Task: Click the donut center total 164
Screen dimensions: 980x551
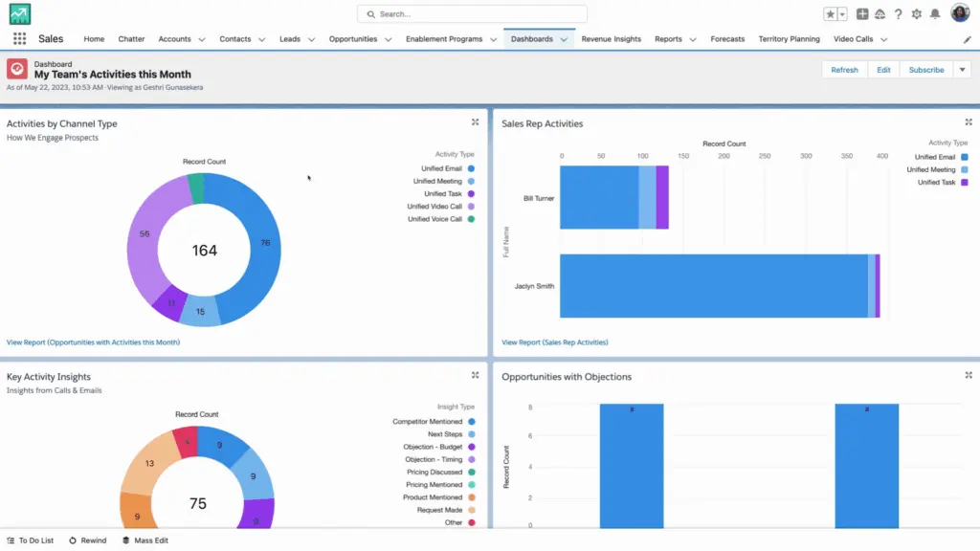Action: click(205, 251)
